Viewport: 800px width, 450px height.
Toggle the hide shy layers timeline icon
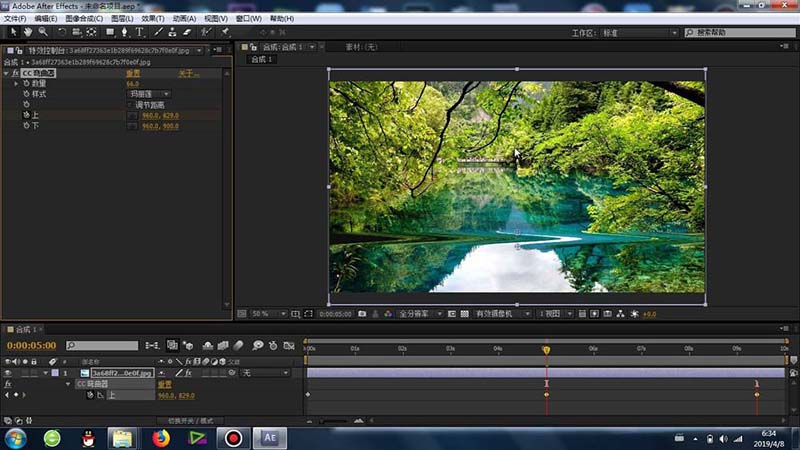(x=207, y=345)
